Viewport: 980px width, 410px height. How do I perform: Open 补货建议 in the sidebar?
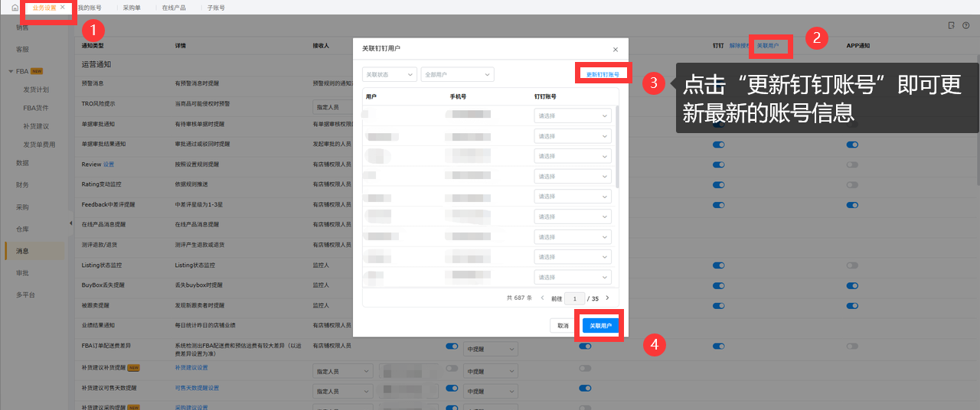click(x=35, y=126)
